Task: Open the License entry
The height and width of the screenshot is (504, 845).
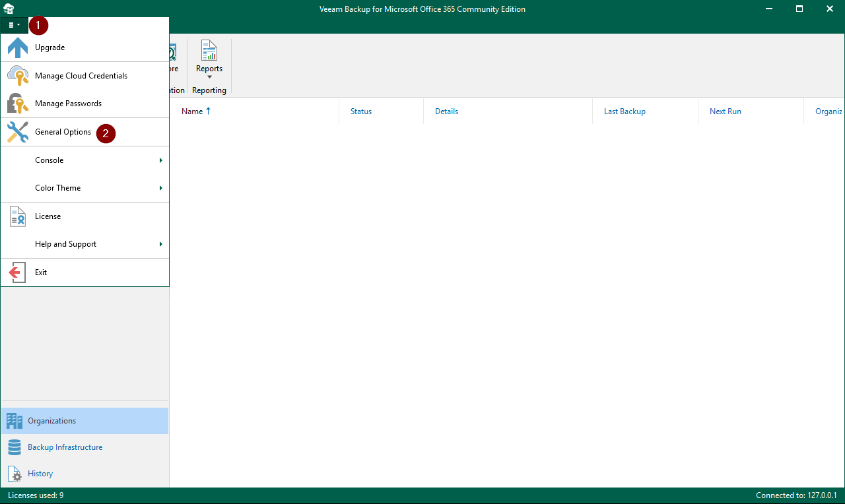Action: (x=84, y=216)
